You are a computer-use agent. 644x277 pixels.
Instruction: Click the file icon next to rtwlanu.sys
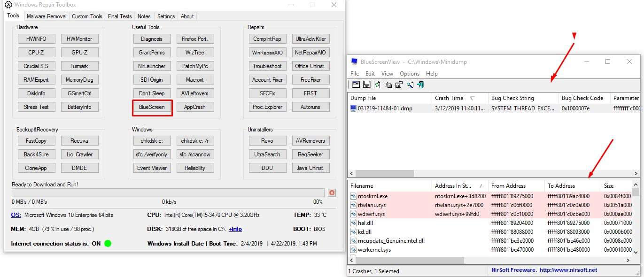(x=353, y=205)
